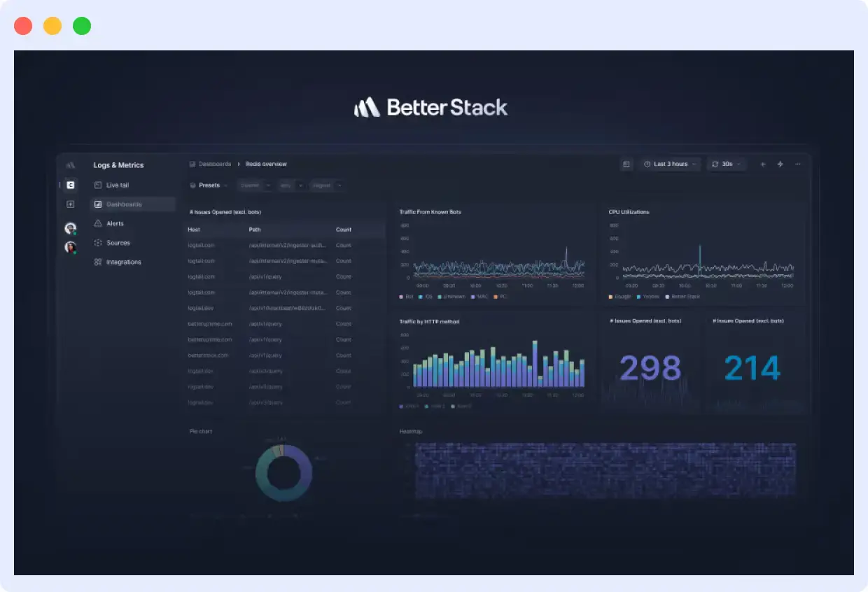Sort by the Host column header
Screen dimensions: 868x592
194,230
